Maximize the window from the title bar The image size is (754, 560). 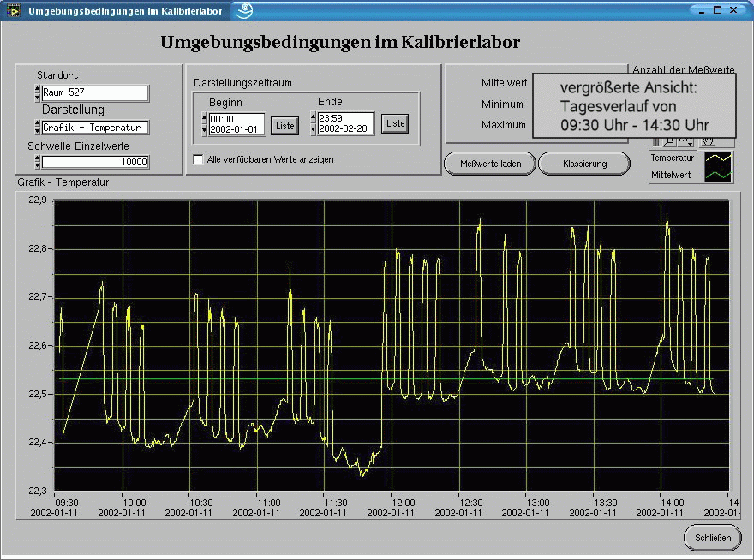coord(717,10)
